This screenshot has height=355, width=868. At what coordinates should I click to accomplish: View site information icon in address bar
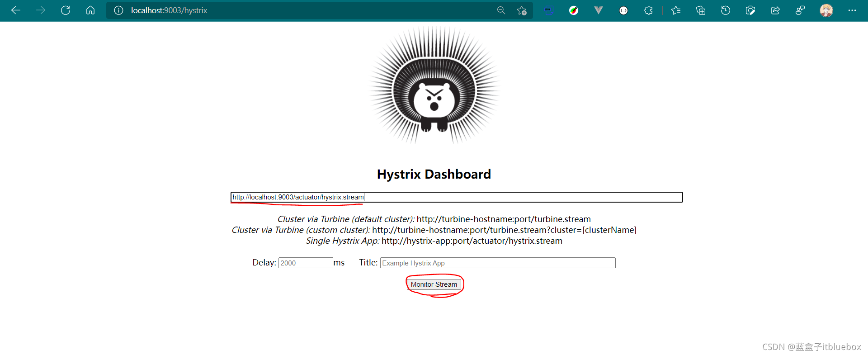coord(118,10)
